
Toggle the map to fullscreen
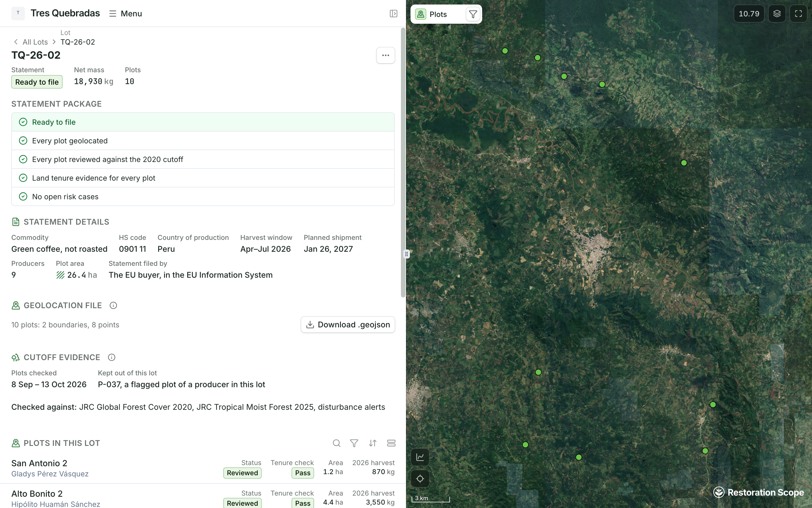point(798,14)
